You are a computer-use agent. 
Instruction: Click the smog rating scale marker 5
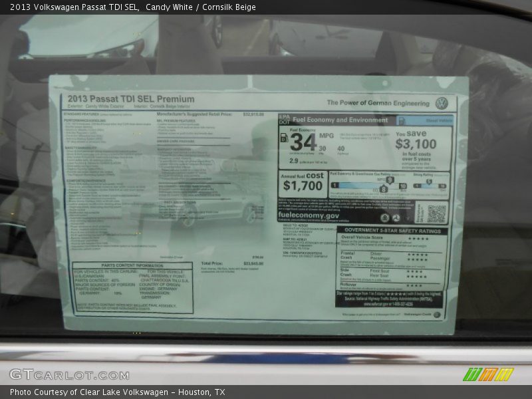tap(429, 182)
